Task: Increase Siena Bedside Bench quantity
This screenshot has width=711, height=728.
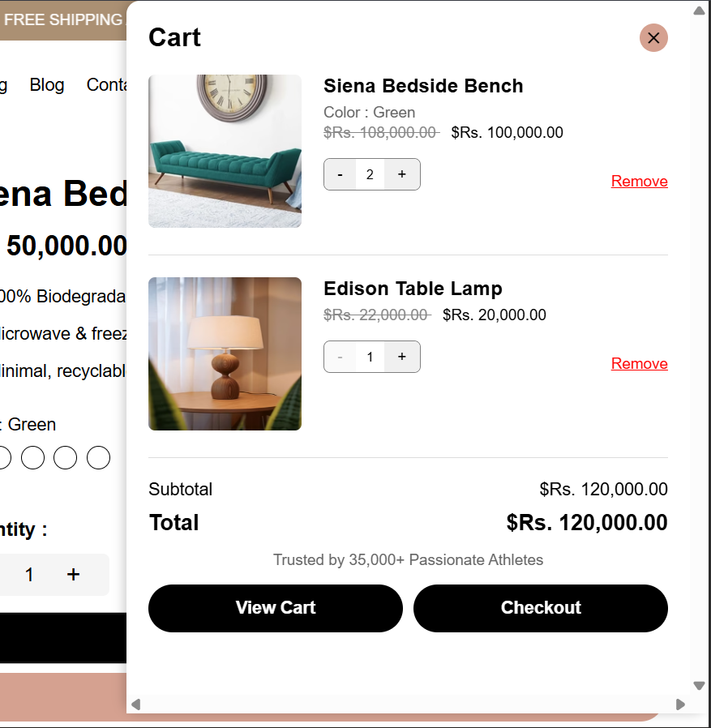Action: point(402,174)
